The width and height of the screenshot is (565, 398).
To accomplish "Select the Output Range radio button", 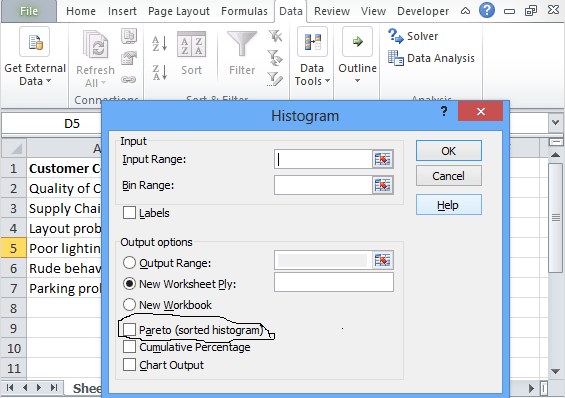I will (129, 263).
